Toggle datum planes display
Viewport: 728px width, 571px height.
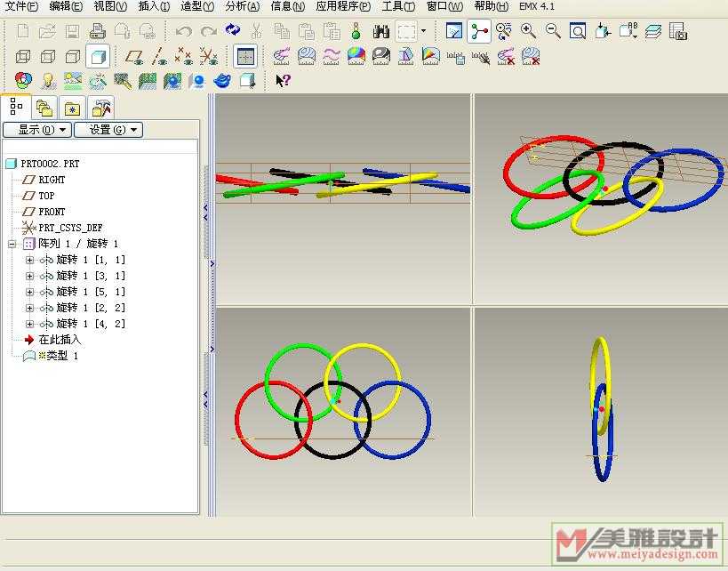click(x=134, y=56)
